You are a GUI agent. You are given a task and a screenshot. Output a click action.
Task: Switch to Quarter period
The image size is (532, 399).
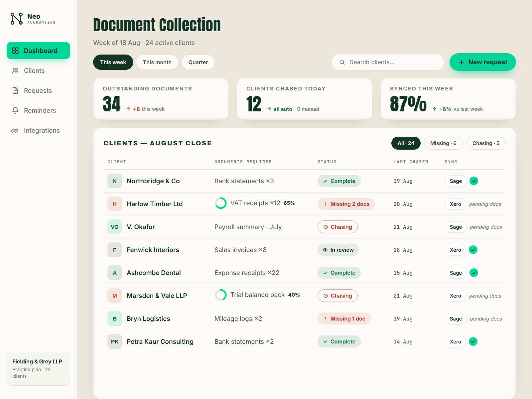tap(198, 62)
